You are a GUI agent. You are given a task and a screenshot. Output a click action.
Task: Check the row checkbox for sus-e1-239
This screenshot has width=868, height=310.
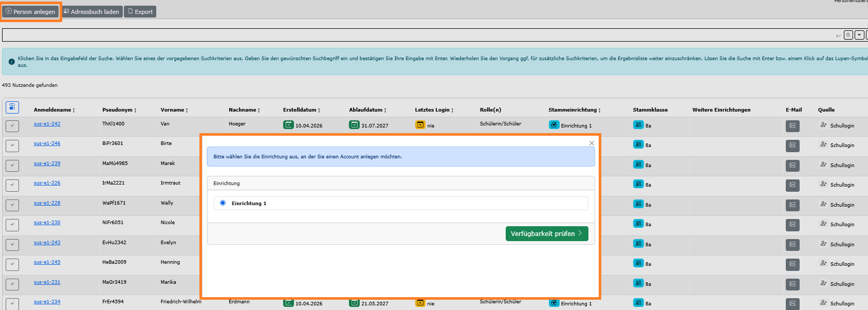pos(12,166)
